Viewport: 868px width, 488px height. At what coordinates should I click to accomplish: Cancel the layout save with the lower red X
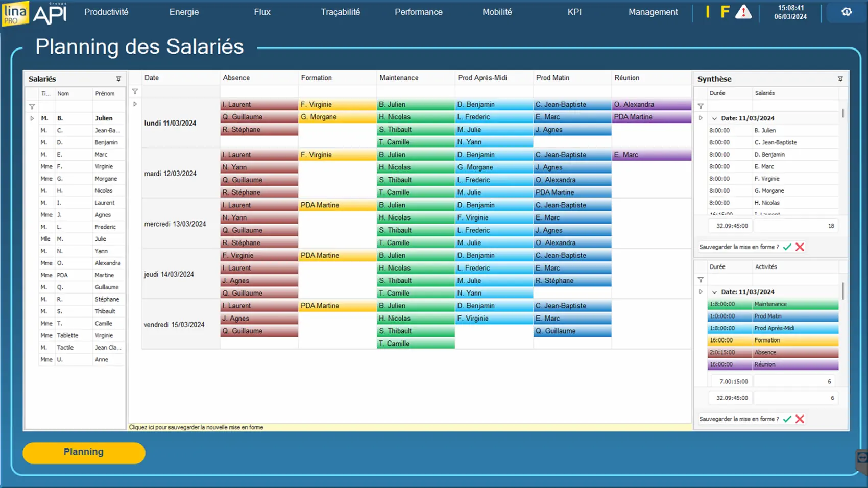point(800,419)
